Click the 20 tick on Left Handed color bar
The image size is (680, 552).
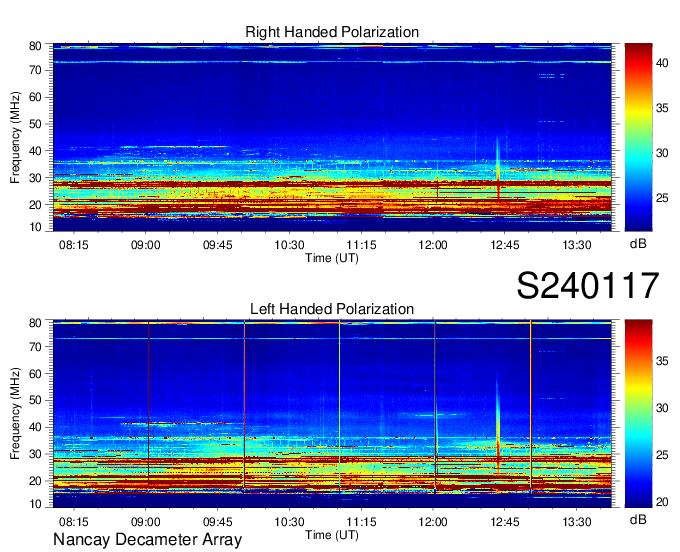(x=662, y=502)
